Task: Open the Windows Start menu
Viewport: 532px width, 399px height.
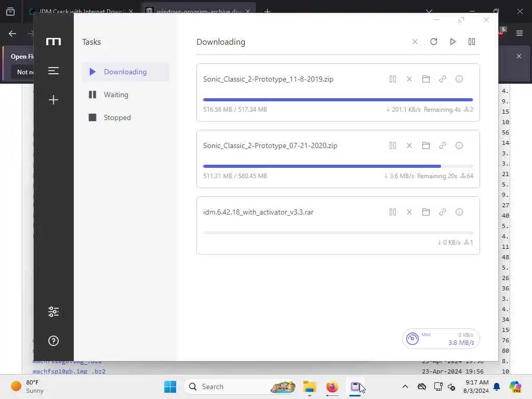Action: click(x=170, y=387)
